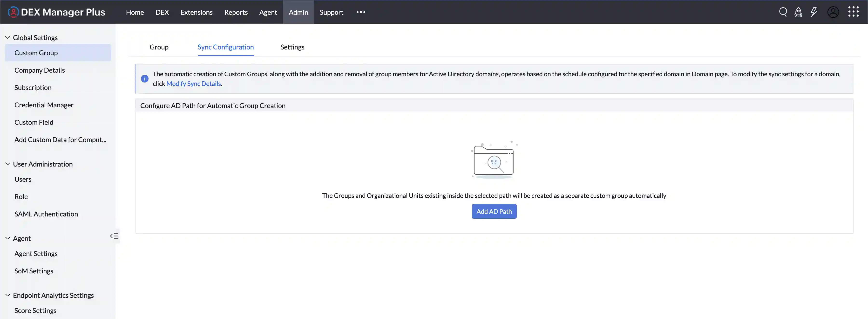Open the three-dot overflow menu in navbar

point(360,12)
